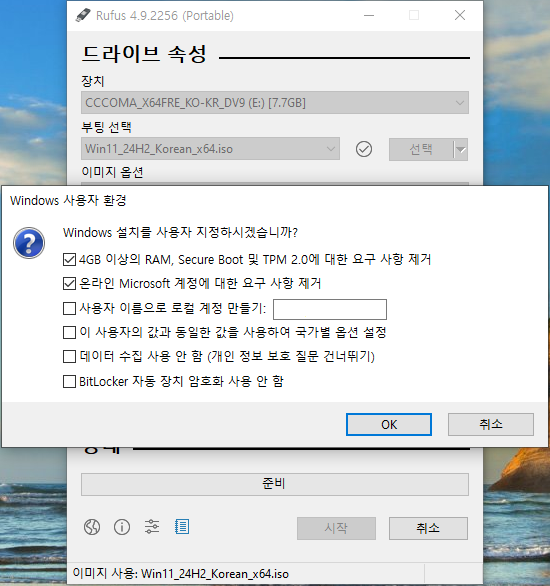Click the 선택 (Select) button
This screenshot has height=586, width=550.
point(421,149)
